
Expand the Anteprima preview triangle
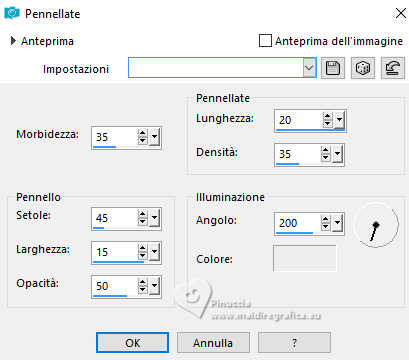[x=13, y=41]
